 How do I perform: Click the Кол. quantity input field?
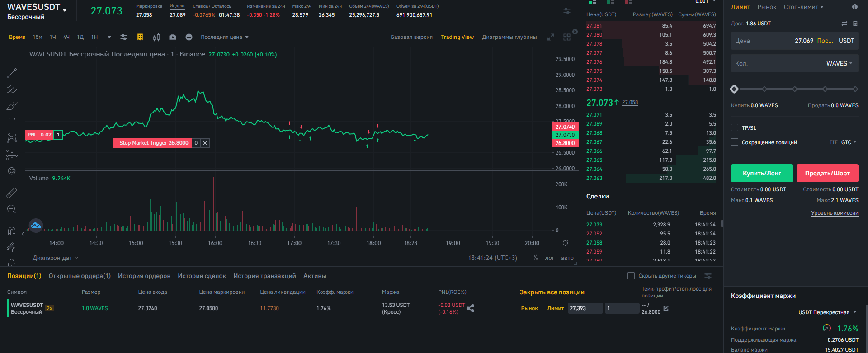(795, 63)
